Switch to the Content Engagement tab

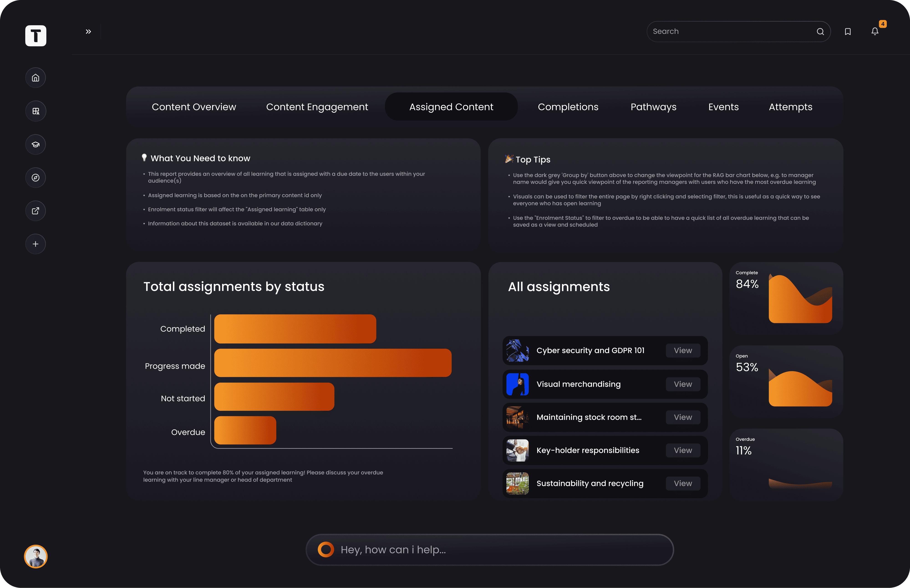tap(317, 107)
